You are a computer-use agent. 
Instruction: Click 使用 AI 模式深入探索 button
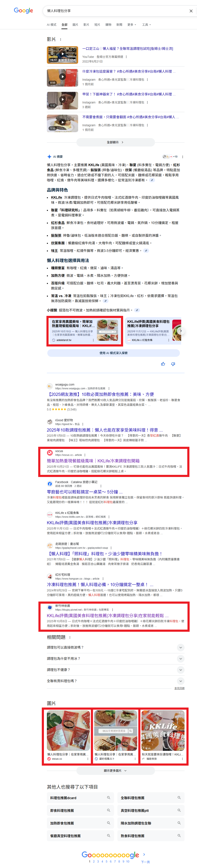113,353
